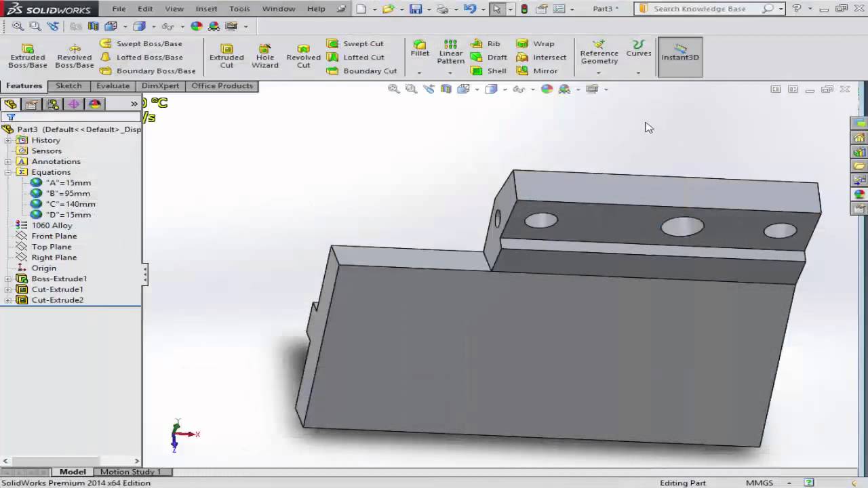Image resolution: width=868 pixels, height=488 pixels.
Task: Click the FeatureManager filter field
Action: (x=71, y=117)
